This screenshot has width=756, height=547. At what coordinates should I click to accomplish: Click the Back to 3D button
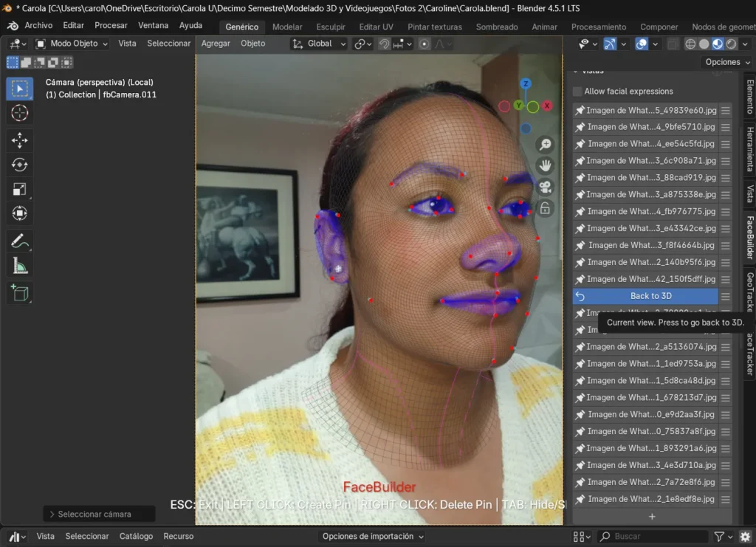[645, 296]
